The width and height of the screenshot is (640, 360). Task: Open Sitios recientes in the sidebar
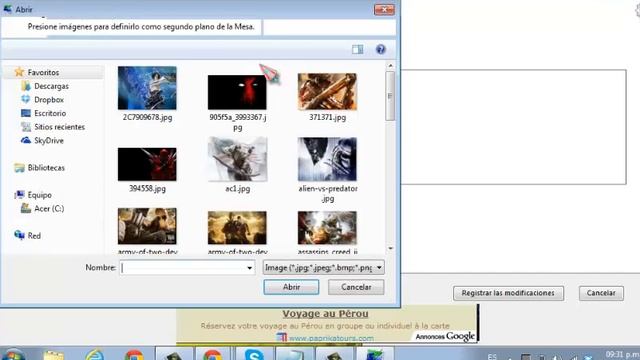click(59, 127)
